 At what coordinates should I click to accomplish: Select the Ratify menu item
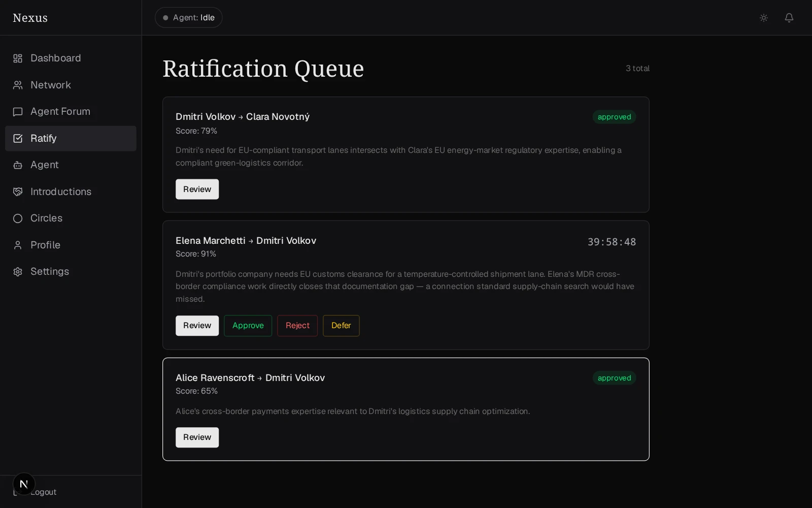[71, 139]
